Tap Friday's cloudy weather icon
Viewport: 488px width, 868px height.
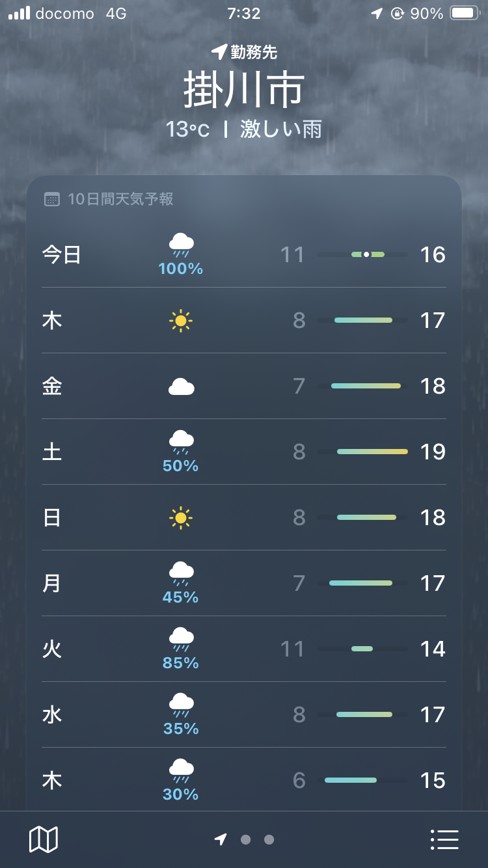click(x=181, y=387)
